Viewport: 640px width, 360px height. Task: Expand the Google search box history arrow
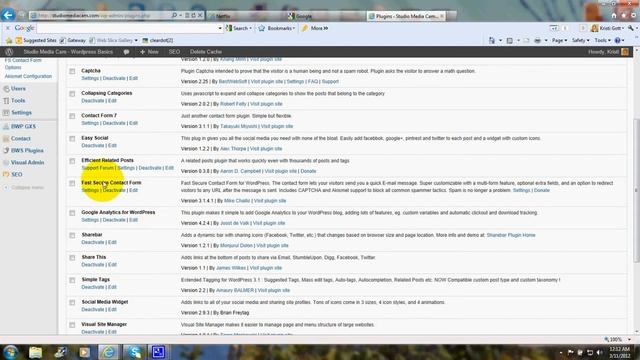(x=220, y=28)
